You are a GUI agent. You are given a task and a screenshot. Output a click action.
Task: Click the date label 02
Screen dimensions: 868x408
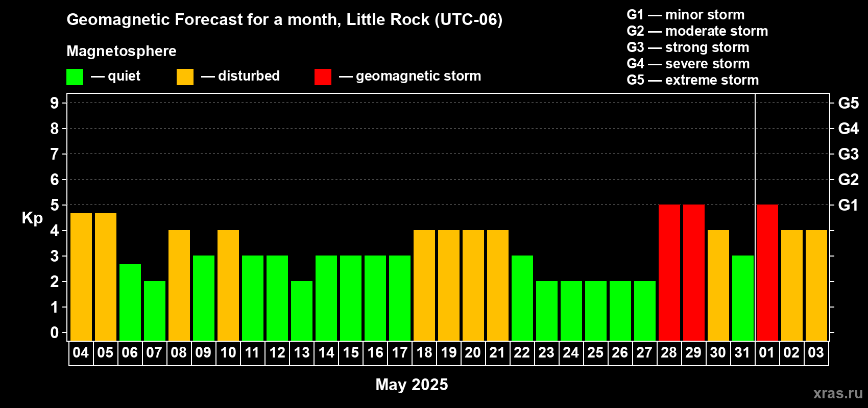(791, 352)
